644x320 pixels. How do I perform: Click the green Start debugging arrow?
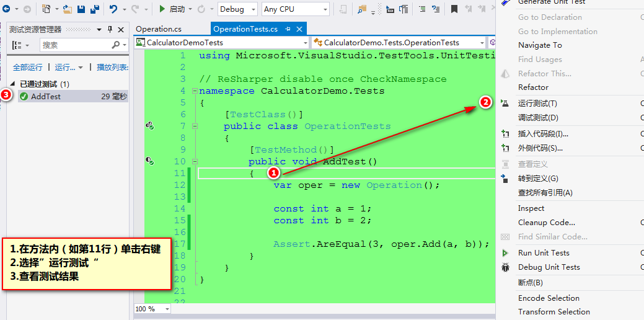[162, 9]
